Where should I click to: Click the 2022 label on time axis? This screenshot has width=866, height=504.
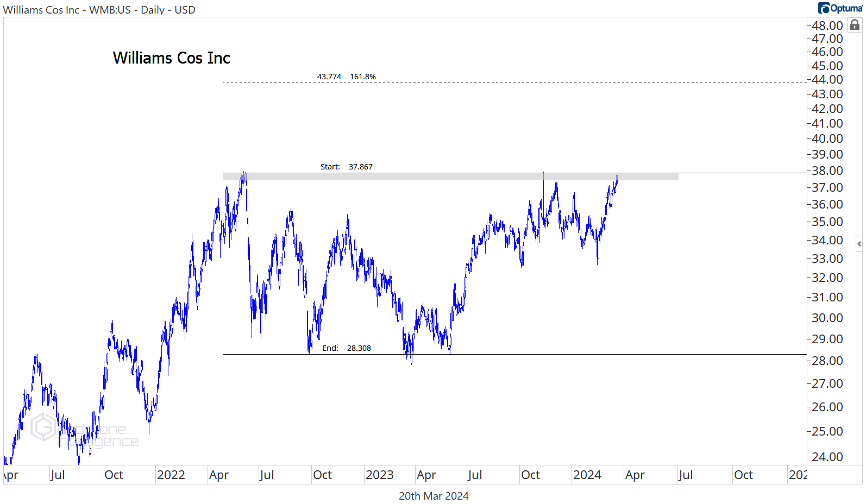click(171, 475)
